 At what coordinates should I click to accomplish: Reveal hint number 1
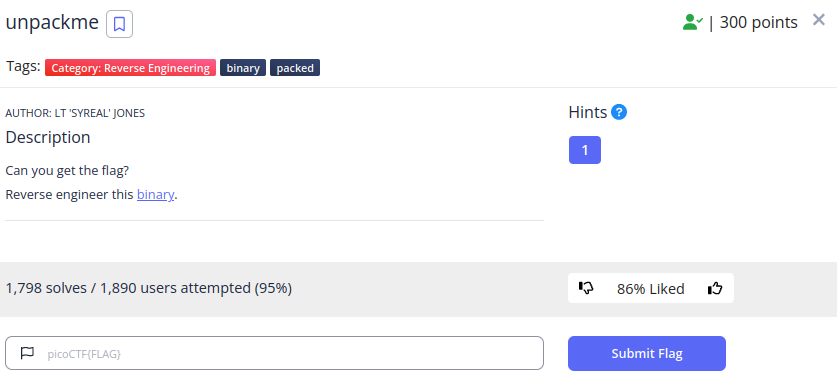click(585, 150)
